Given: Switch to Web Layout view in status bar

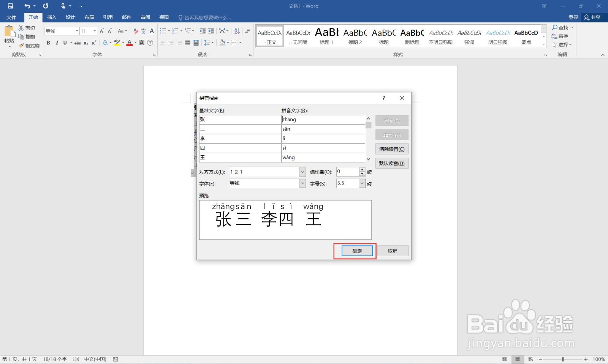Looking at the screenshot, I should click(531, 359).
